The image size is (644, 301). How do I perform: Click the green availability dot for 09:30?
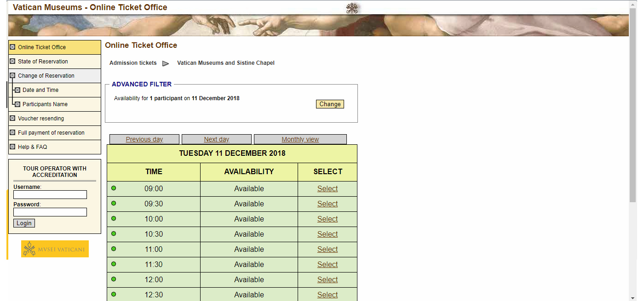[x=114, y=203]
